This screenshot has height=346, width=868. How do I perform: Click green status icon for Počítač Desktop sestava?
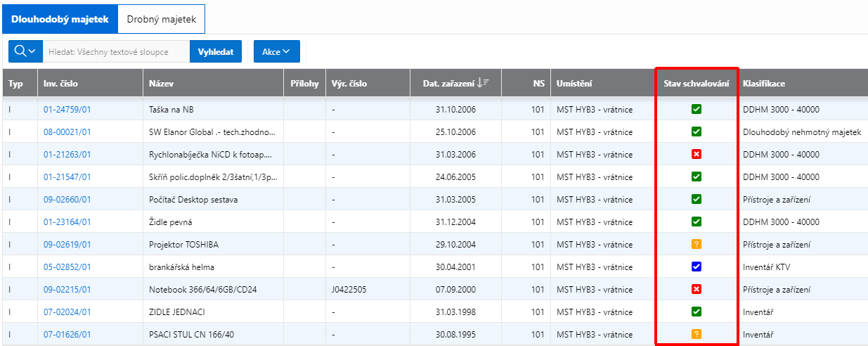697,199
